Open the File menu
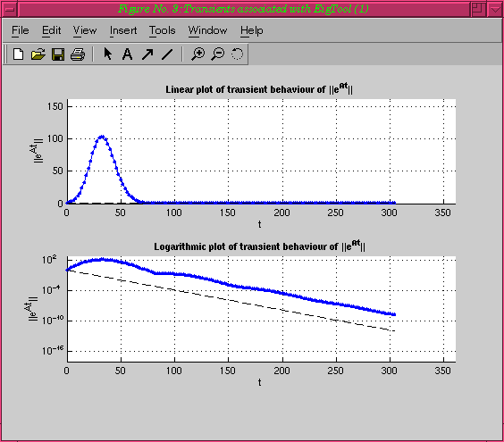The height and width of the screenshot is (442, 504). [21, 30]
